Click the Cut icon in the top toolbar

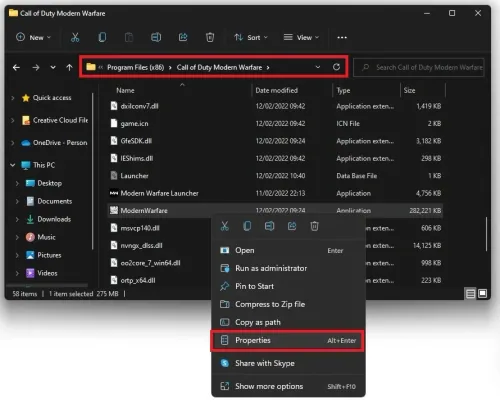click(75, 37)
